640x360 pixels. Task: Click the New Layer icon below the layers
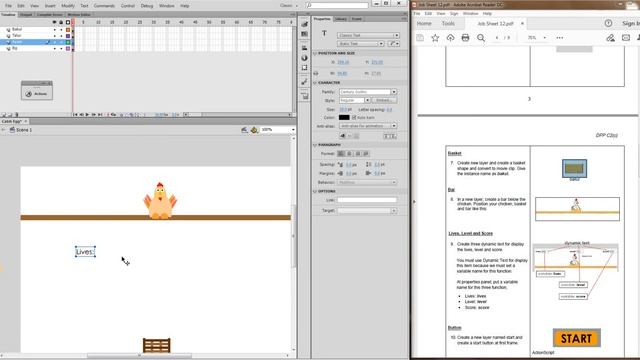[x=3, y=115]
